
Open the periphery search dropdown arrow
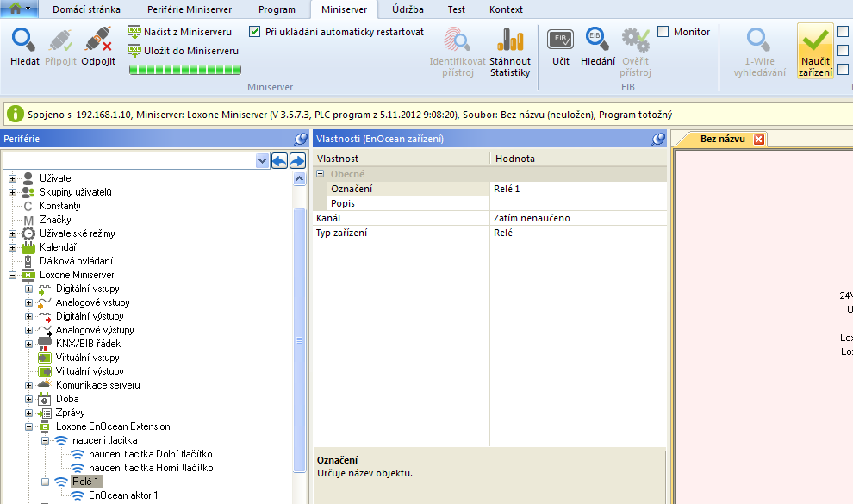(x=263, y=161)
